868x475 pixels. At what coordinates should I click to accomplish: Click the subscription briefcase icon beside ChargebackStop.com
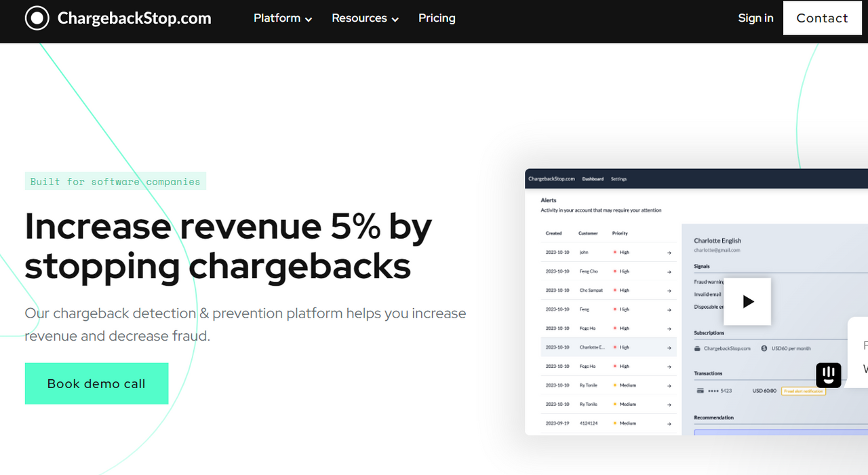tap(698, 348)
